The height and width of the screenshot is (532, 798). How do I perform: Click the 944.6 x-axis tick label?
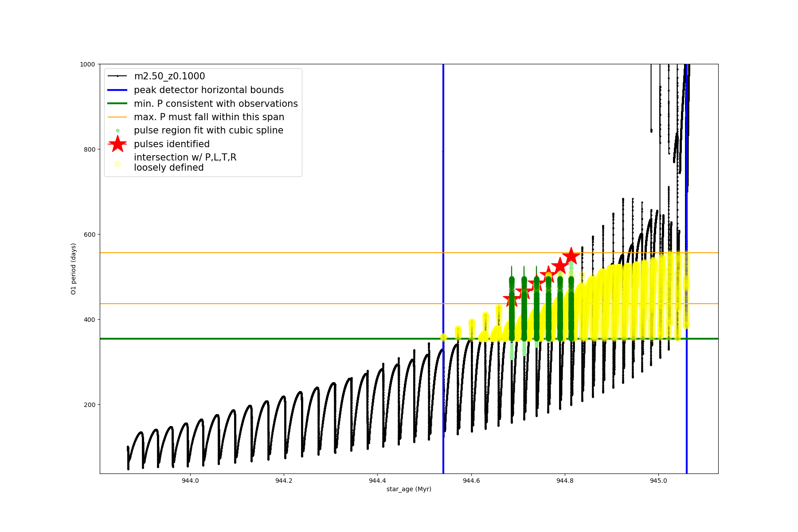(471, 481)
